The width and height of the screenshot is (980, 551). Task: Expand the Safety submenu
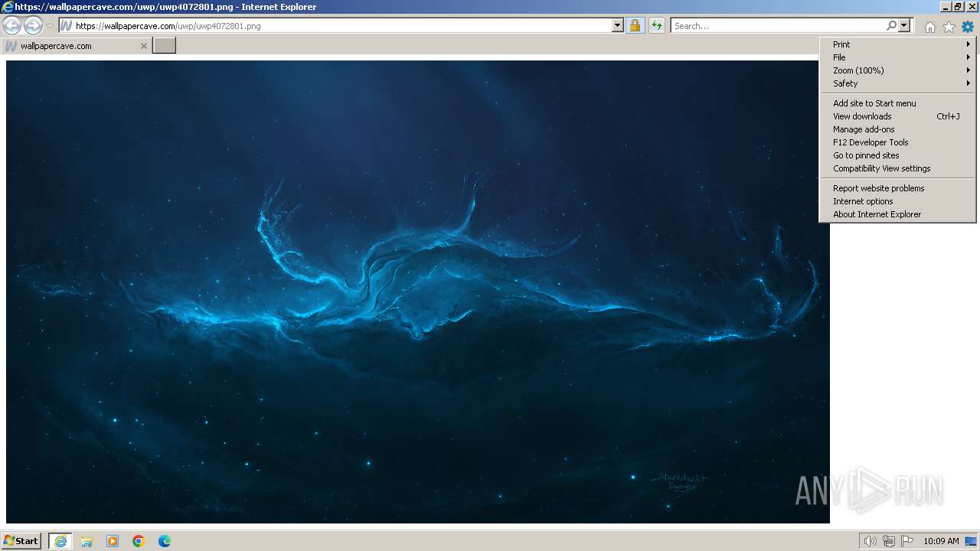tap(897, 83)
